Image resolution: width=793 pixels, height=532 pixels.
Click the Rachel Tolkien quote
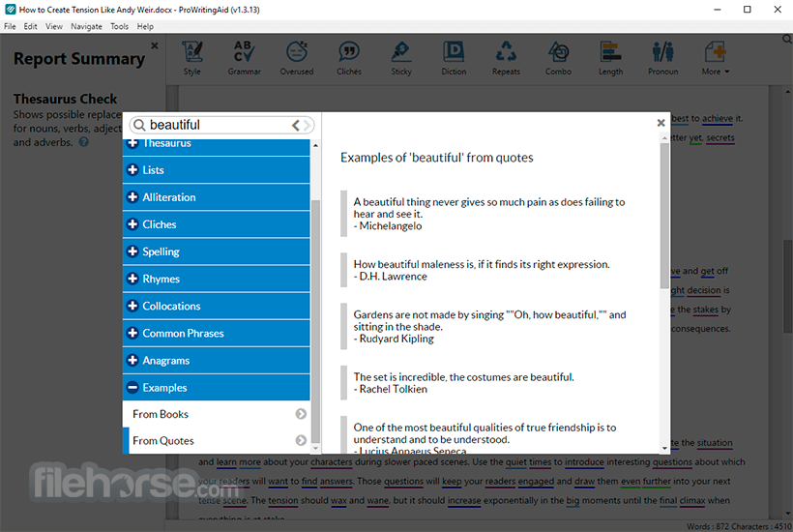464,383
